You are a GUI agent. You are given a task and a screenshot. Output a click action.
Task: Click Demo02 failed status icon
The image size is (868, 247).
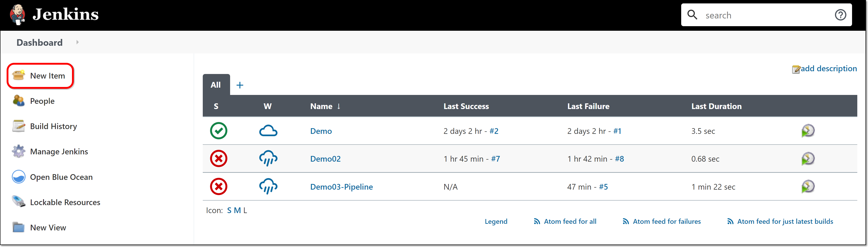point(219,158)
